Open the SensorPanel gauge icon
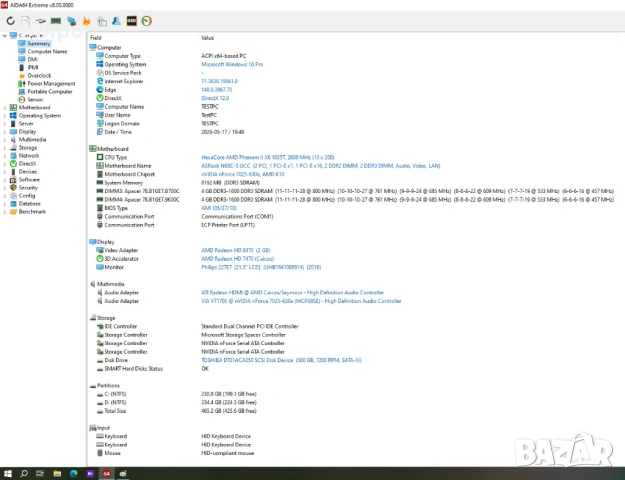The width and height of the screenshot is (625, 480). [147, 21]
